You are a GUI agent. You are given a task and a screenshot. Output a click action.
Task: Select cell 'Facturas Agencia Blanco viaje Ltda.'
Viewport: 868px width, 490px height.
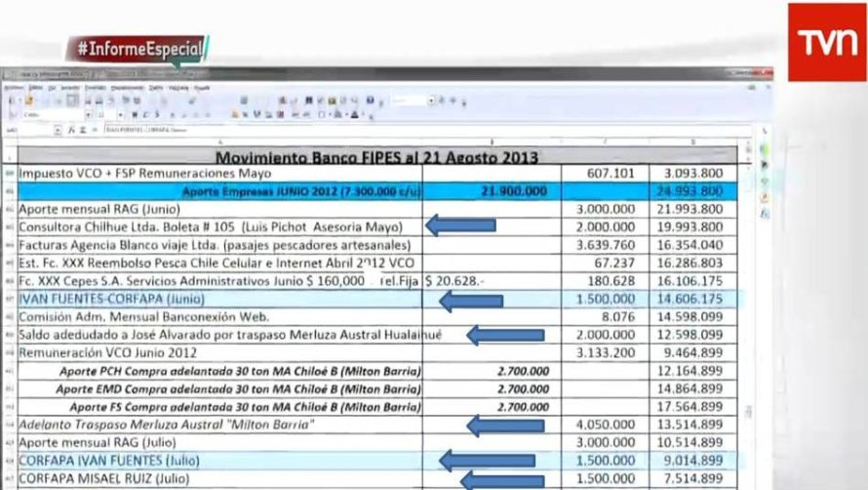coord(219,245)
